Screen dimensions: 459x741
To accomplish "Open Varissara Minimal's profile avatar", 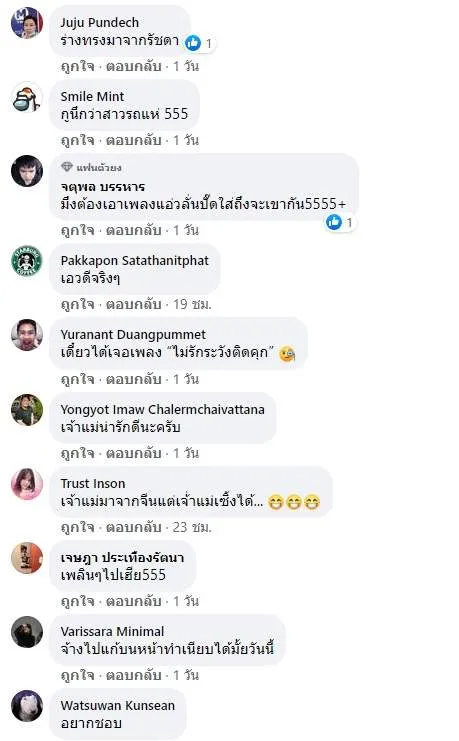I will (x=27, y=632).
